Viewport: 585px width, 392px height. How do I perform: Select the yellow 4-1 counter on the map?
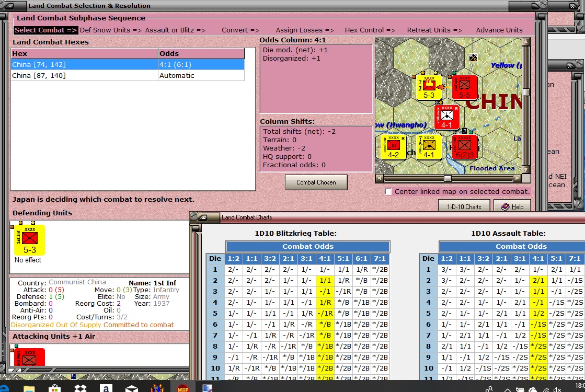(429, 147)
